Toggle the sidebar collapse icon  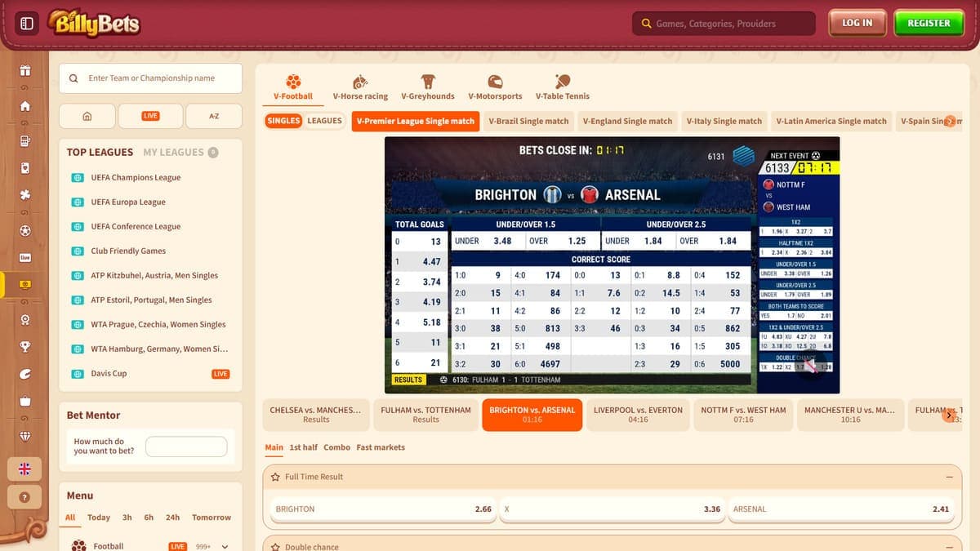coord(26,23)
